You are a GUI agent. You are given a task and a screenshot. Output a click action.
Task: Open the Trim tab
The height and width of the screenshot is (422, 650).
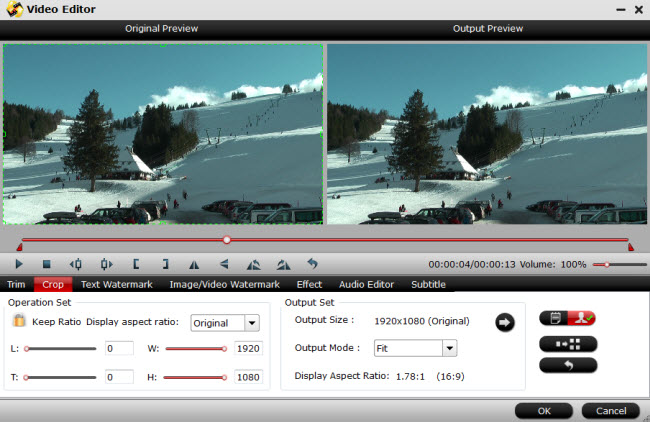16,284
